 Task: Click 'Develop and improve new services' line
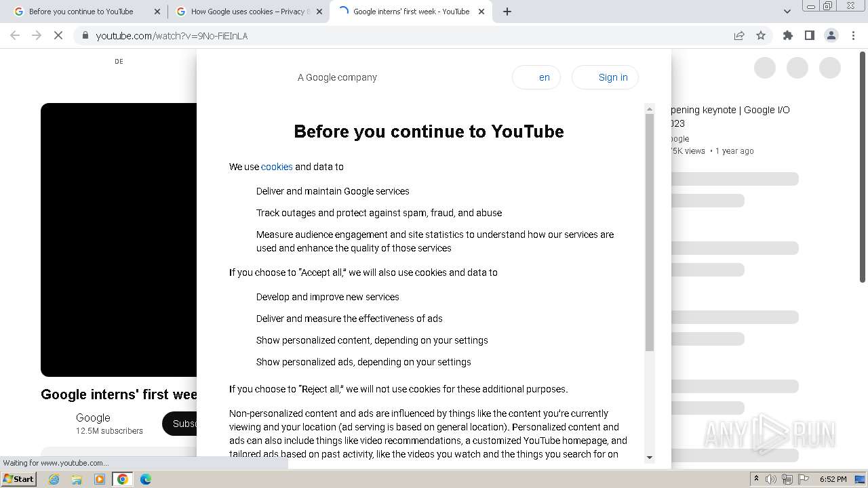click(328, 297)
